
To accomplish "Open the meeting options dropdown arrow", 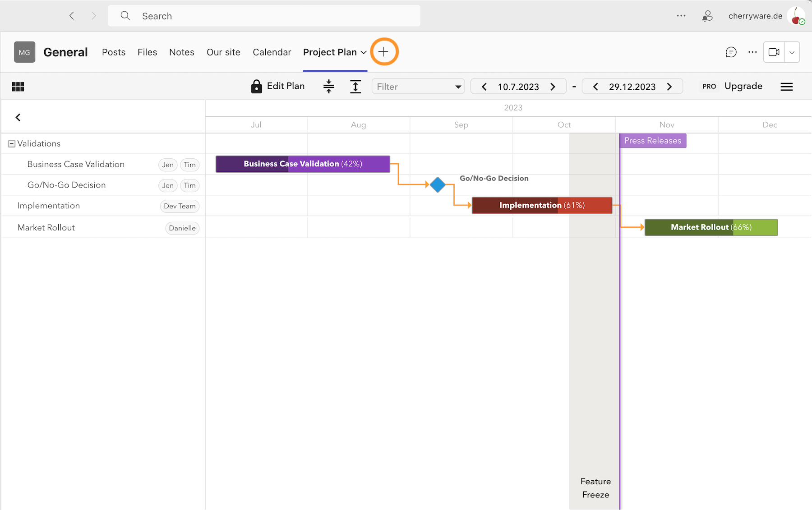I will 792,52.
